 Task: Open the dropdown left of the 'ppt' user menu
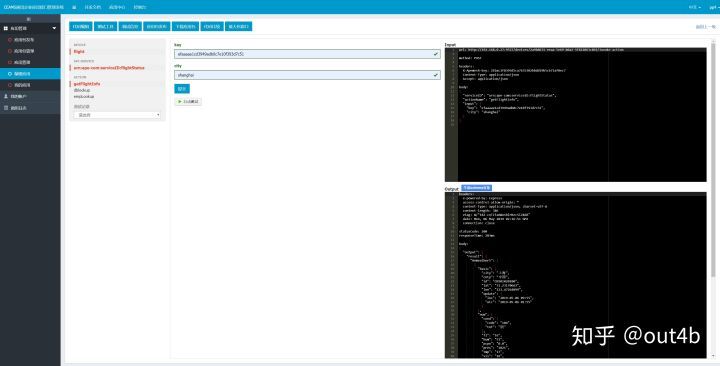pos(694,7)
